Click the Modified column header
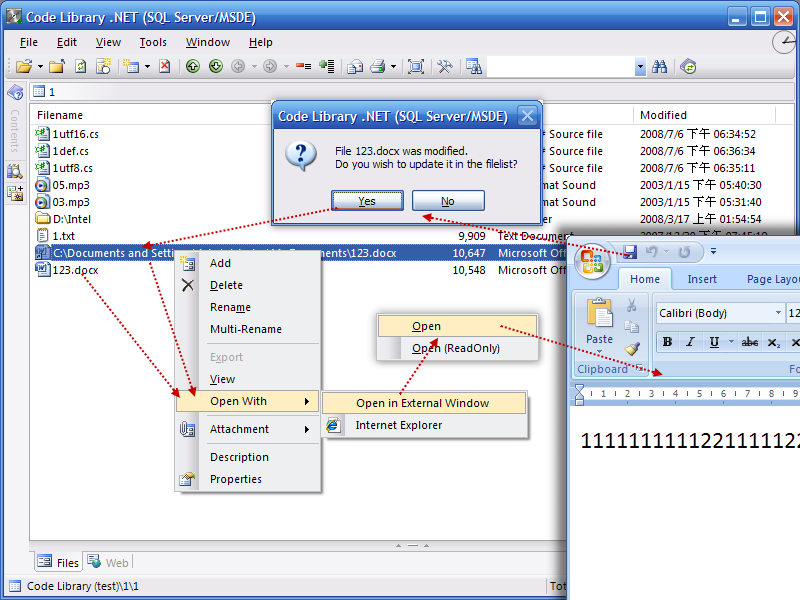This screenshot has width=800, height=600. 663,115
